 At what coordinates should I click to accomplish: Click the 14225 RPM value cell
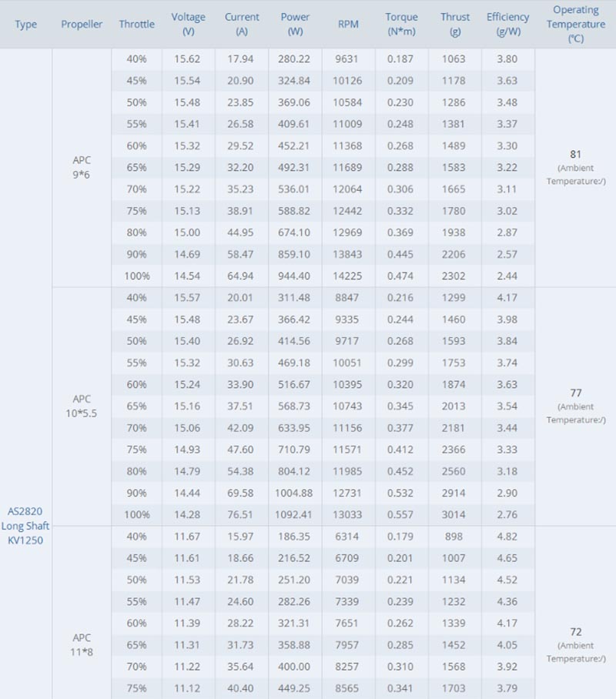coord(348,276)
